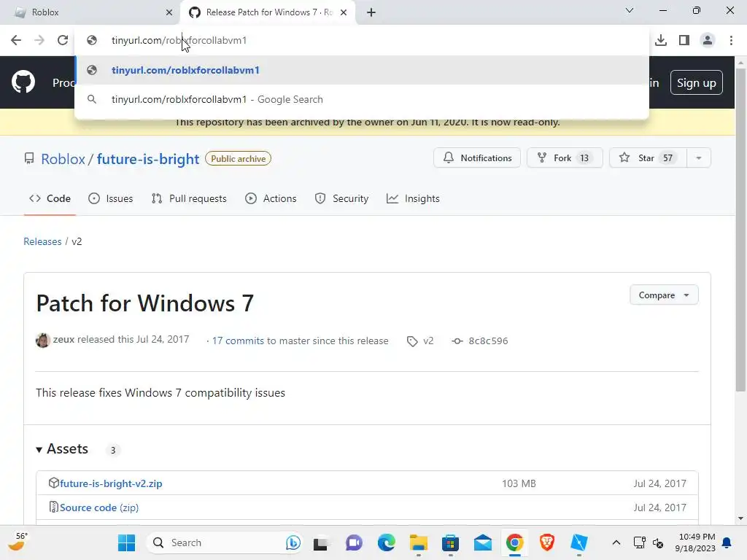The height and width of the screenshot is (560, 747).
Task: Star the repository
Action: click(x=648, y=157)
